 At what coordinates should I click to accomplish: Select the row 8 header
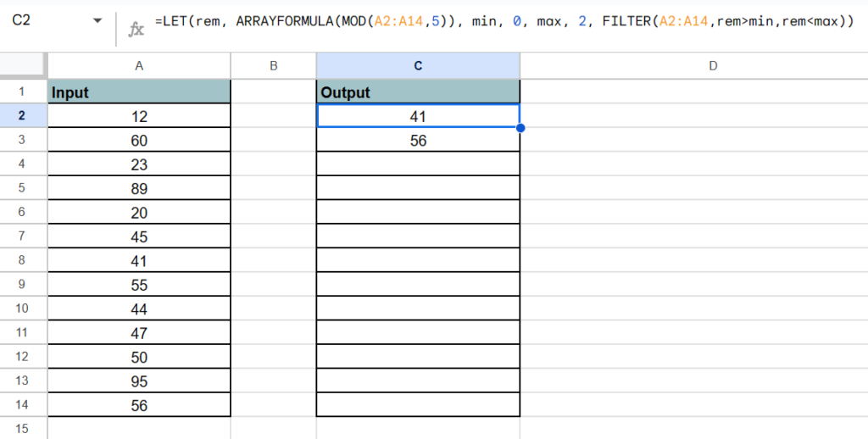pyautogui.click(x=23, y=260)
